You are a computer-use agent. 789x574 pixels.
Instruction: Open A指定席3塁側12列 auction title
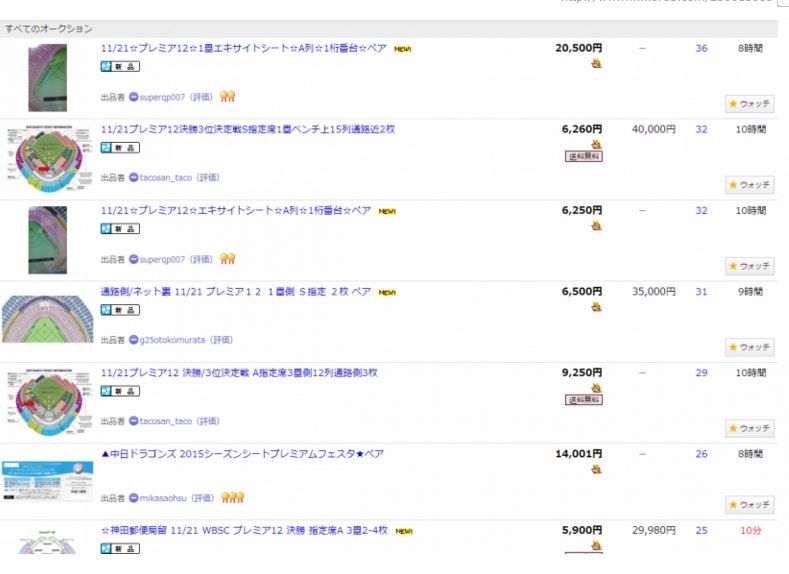coord(239,373)
